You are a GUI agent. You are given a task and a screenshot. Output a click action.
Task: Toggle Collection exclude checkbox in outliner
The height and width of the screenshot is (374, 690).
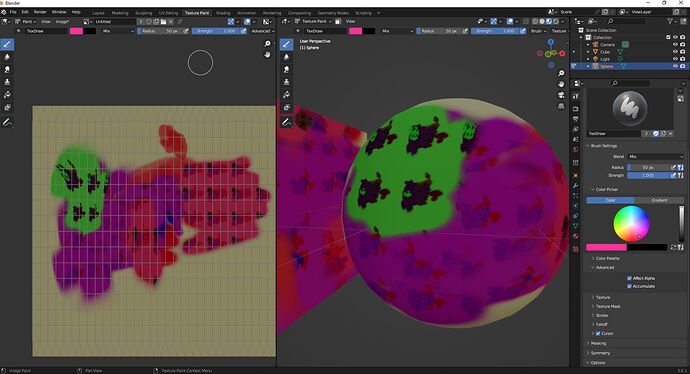[x=668, y=37]
